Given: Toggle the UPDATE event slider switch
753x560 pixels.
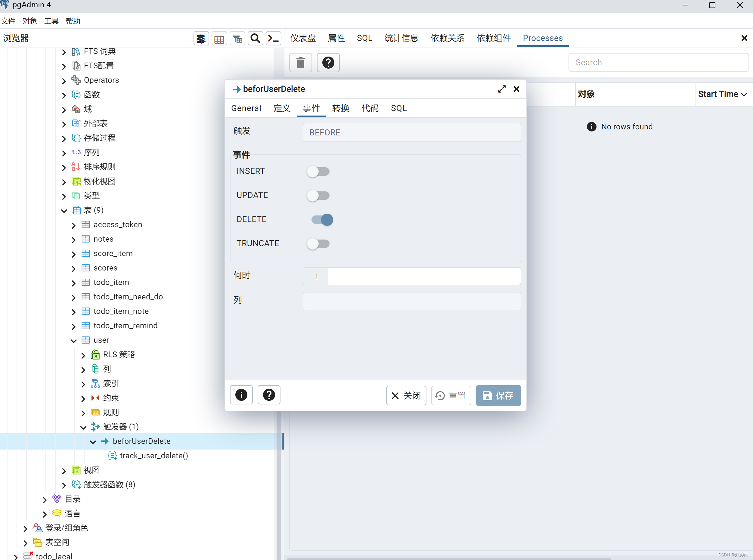Looking at the screenshot, I should [x=318, y=196].
